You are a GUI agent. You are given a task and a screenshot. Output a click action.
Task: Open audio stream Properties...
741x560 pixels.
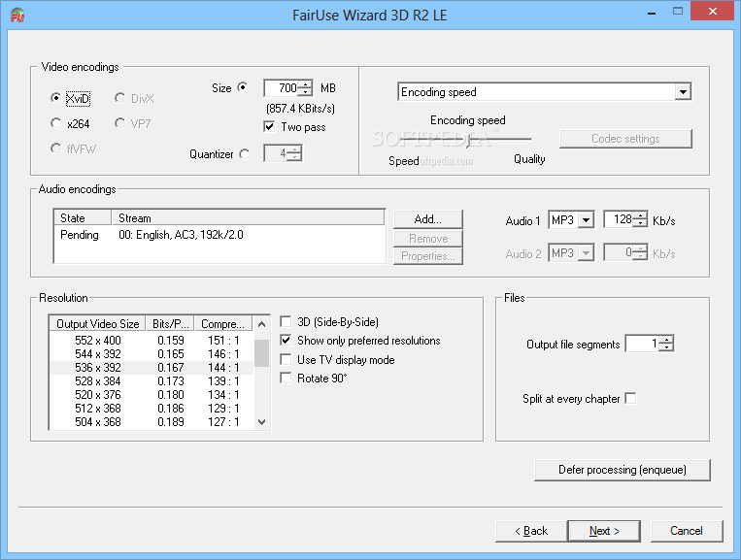point(427,256)
